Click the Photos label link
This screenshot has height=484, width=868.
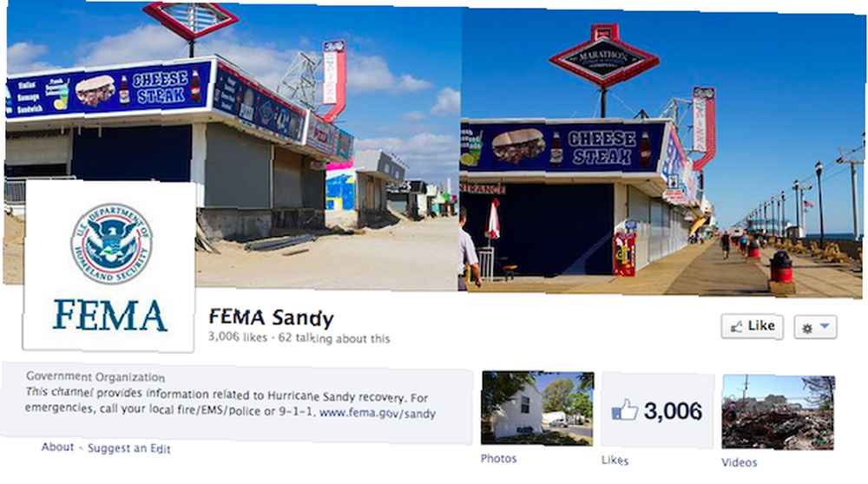click(498, 459)
